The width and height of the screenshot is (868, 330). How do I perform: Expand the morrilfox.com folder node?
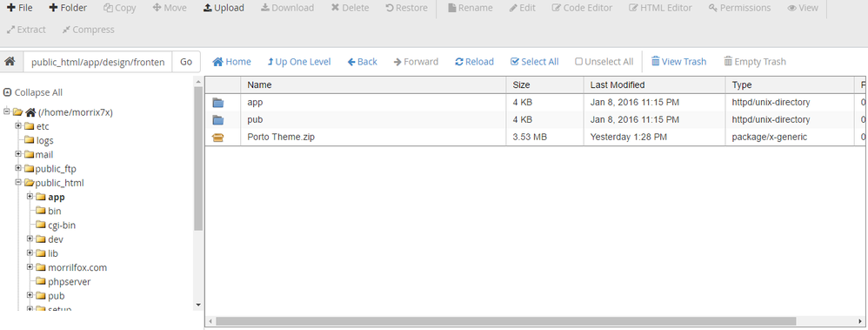pyautogui.click(x=30, y=267)
